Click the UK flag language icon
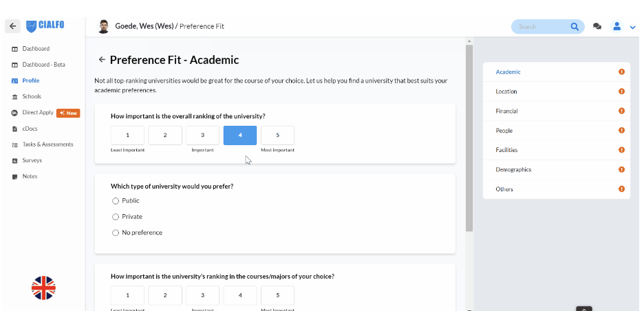This screenshot has width=644, height=311. point(43,288)
